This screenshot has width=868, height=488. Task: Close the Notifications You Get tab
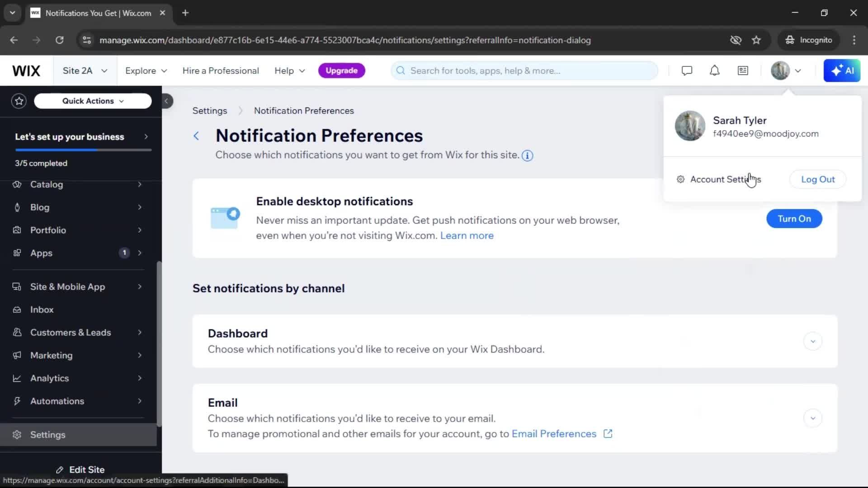(162, 13)
